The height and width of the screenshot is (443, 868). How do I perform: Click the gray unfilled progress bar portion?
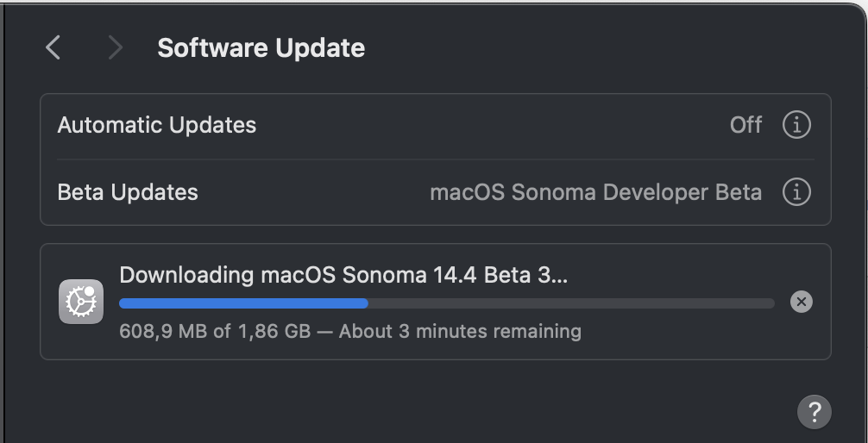click(x=571, y=303)
